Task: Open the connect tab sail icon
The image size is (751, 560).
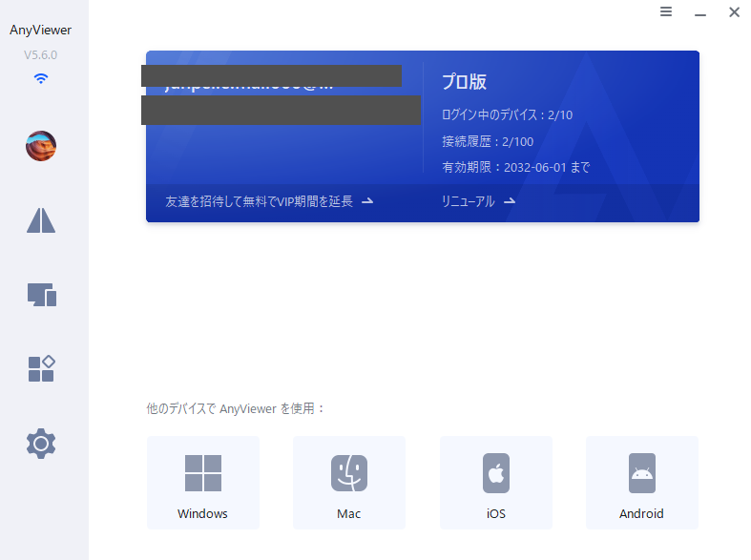Action: click(x=41, y=220)
